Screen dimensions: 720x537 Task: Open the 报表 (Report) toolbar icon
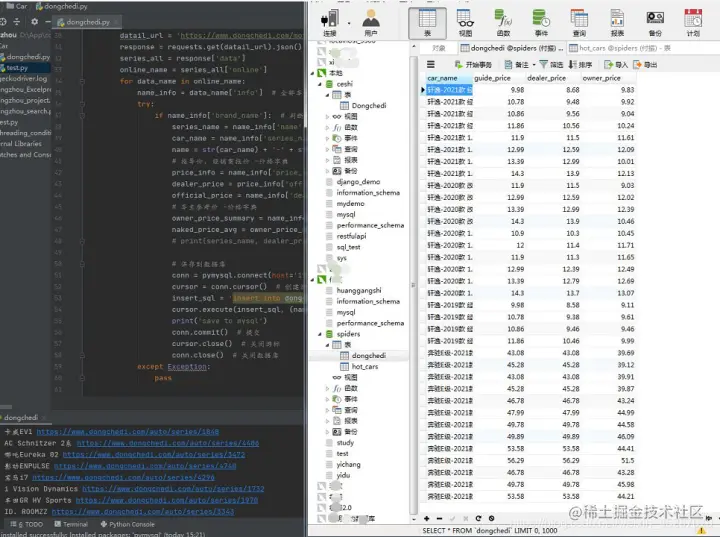click(x=617, y=23)
